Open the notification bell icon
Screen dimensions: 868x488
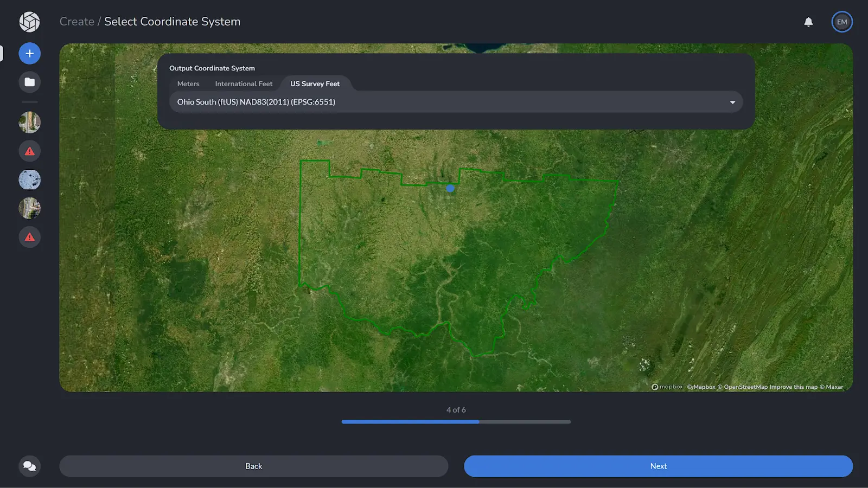coord(808,22)
